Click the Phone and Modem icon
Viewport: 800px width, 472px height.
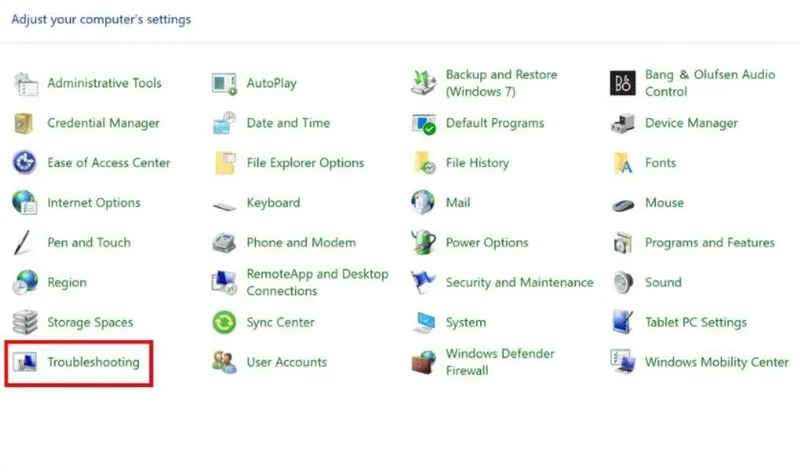224,243
